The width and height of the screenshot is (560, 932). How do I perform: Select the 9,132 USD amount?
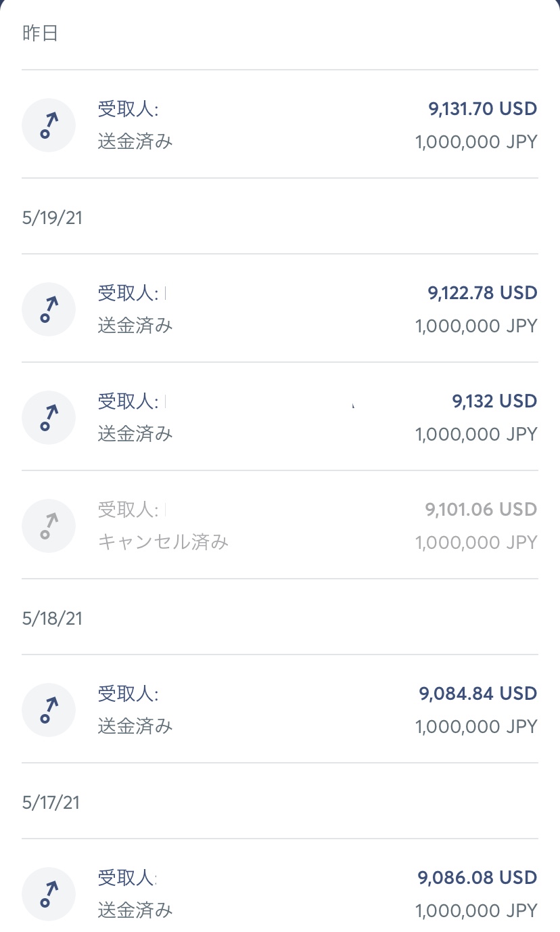click(x=494, y=401)
